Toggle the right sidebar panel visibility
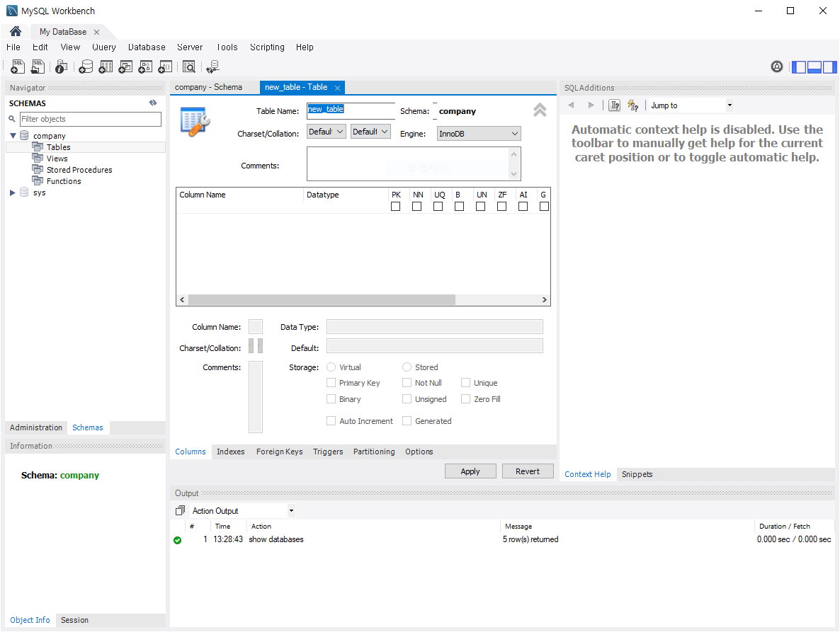The height and width of the screenshot is (632, 840). [829, 67]
